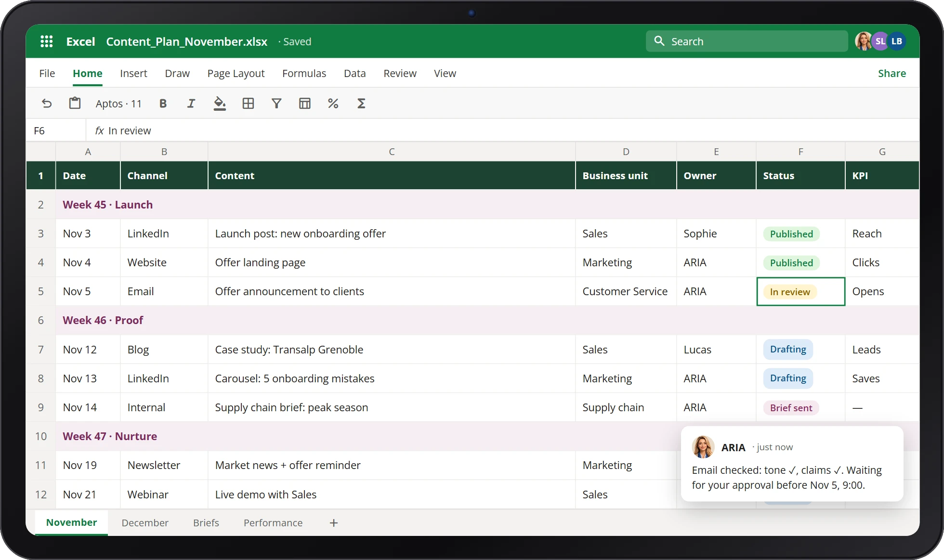Image resolution: width=944 pixels, height=560 pixels.
Task: Apply the filter funnel icon
Action: 276,103
